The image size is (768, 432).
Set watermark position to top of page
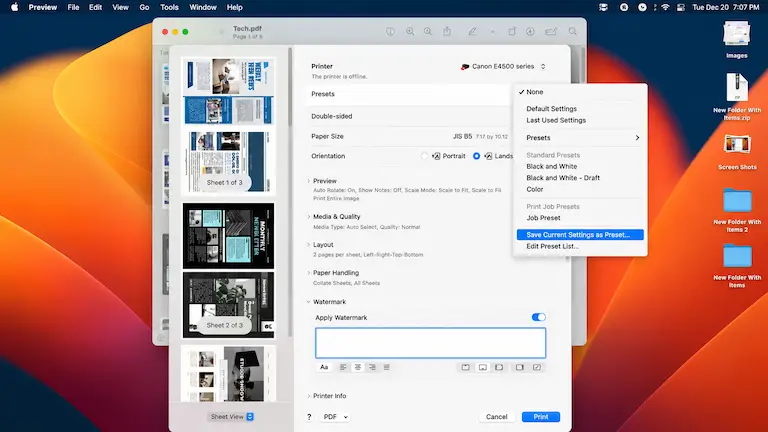[x=465, y=367]
